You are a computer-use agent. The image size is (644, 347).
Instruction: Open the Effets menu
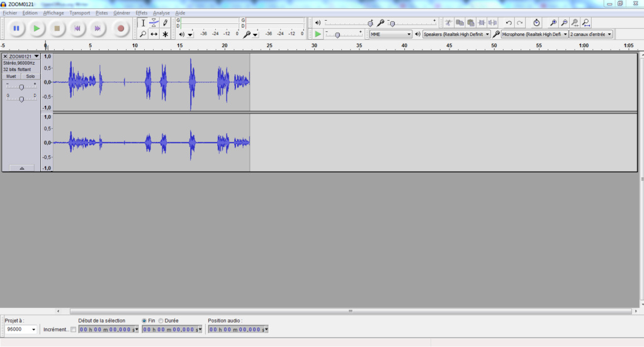click(x=141, y=13)
